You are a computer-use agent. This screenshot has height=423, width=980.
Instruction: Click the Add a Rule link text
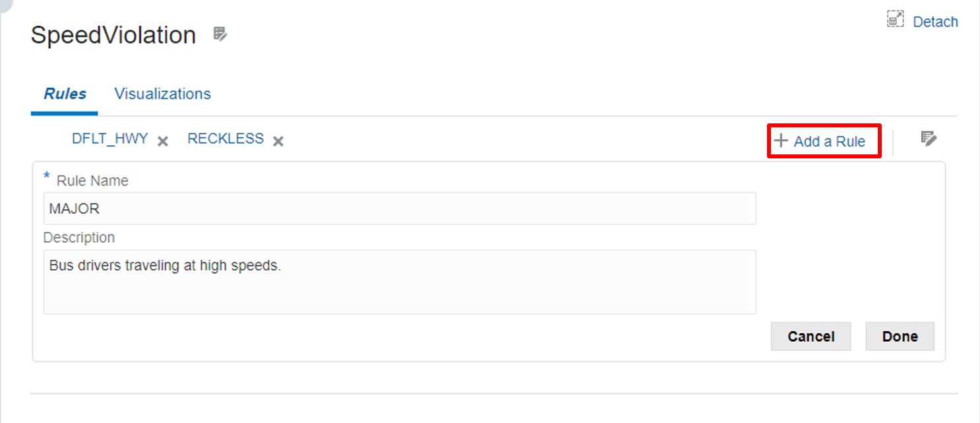click(x=829, y=141)
